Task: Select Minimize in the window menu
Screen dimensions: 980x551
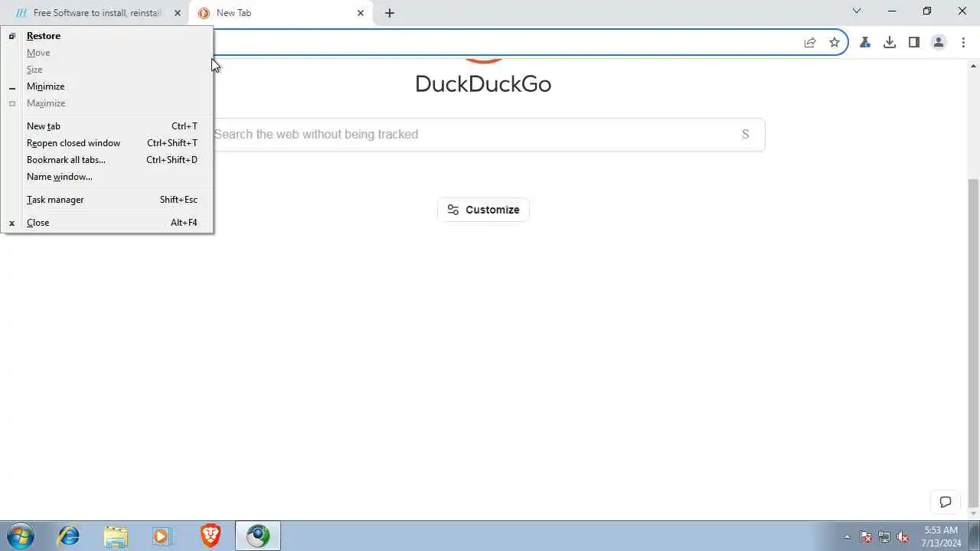Action: click(107, 86)
